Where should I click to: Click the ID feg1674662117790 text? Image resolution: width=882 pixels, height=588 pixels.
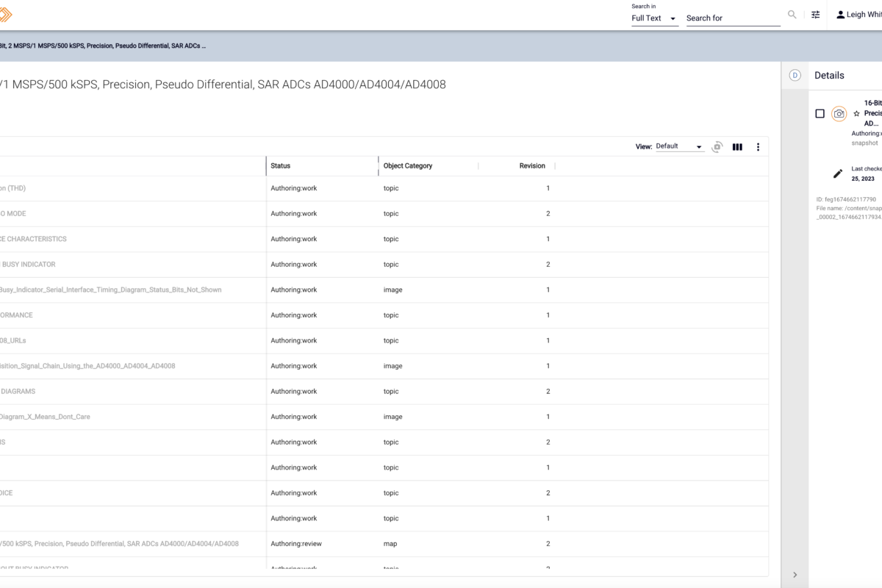pyautogui.click(x=846, y=199)
